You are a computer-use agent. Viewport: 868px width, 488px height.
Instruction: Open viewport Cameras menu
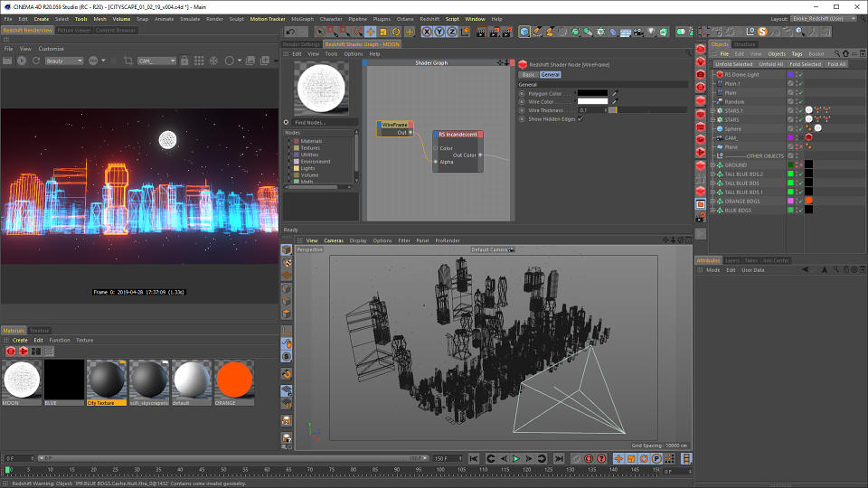tap(334, 240)
